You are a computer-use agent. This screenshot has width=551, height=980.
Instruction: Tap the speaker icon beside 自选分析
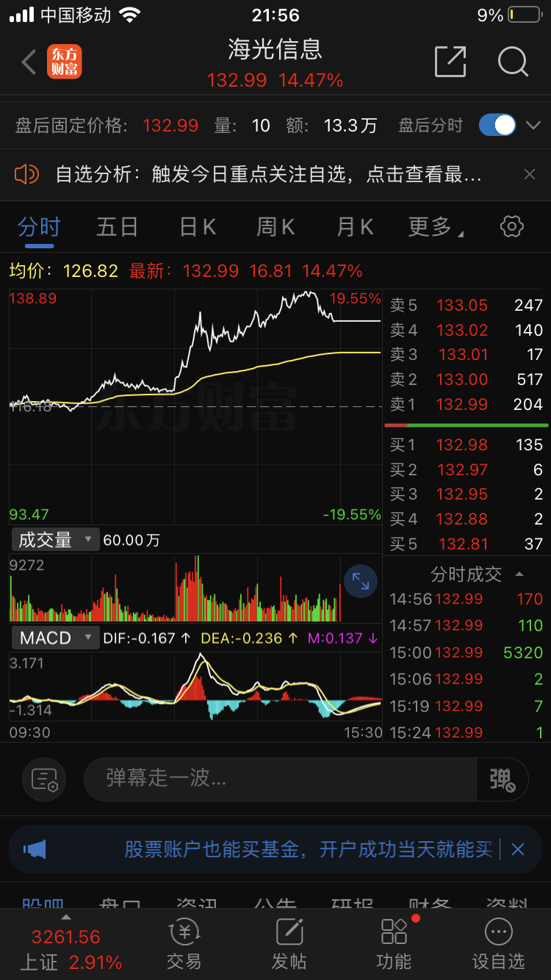[26, 174]
